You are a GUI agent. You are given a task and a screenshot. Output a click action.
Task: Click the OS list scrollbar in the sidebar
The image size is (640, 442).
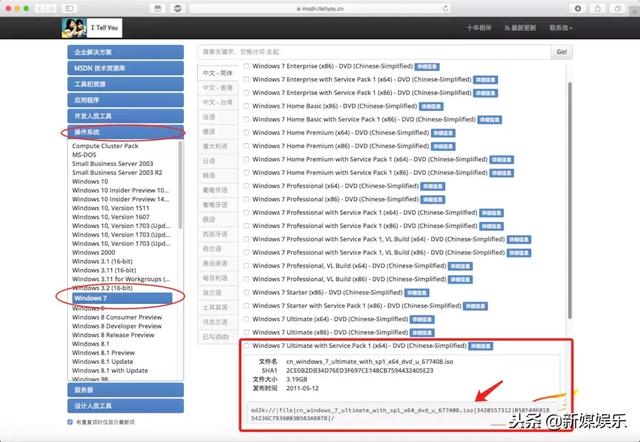[180, 184]
